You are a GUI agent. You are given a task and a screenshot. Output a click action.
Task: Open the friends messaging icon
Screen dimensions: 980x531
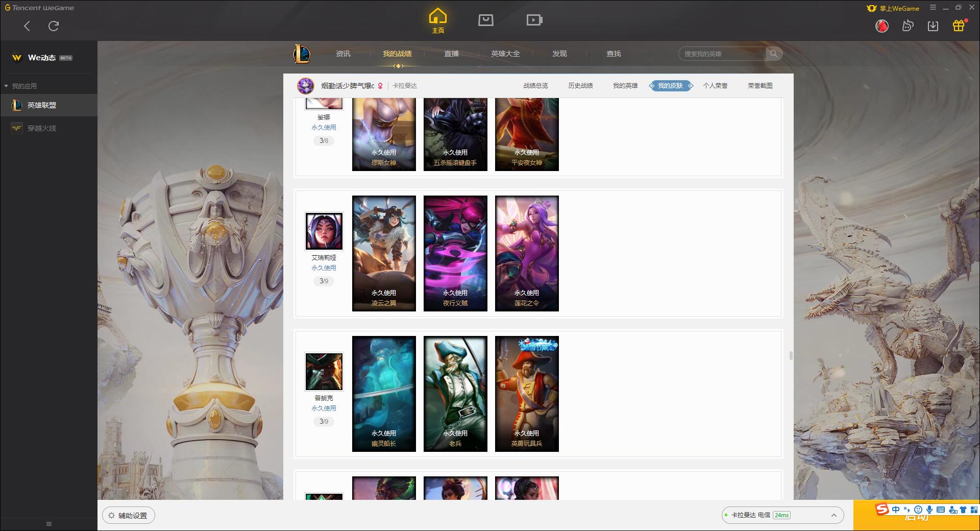tap(908, 26)
